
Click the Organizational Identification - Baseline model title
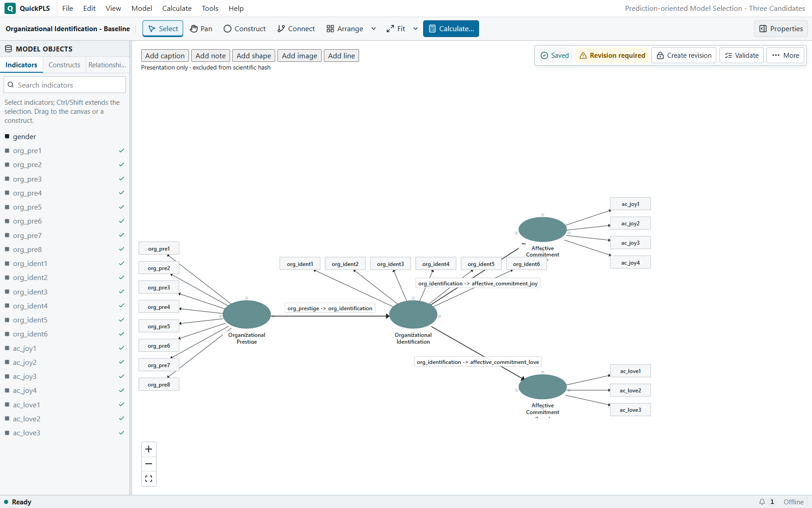(68, 28)
